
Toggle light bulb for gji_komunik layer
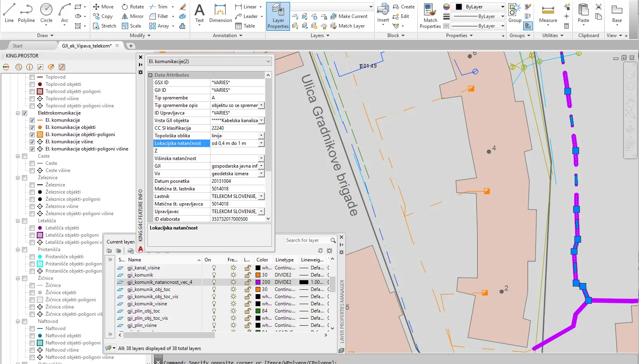pyautogui.click(x=214, y=275)
